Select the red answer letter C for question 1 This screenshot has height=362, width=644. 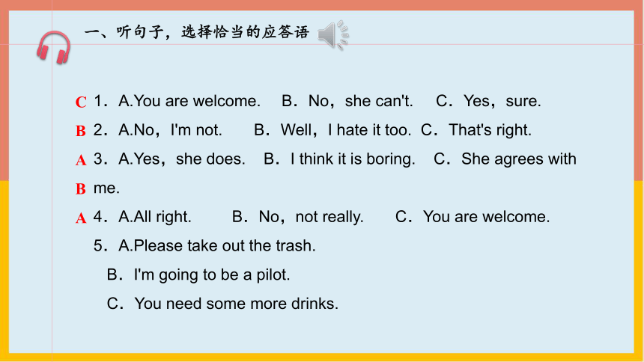[81, 102]
